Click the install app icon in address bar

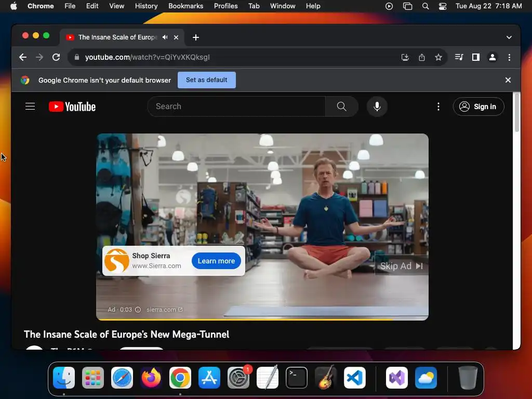click(x=405, y=57)
